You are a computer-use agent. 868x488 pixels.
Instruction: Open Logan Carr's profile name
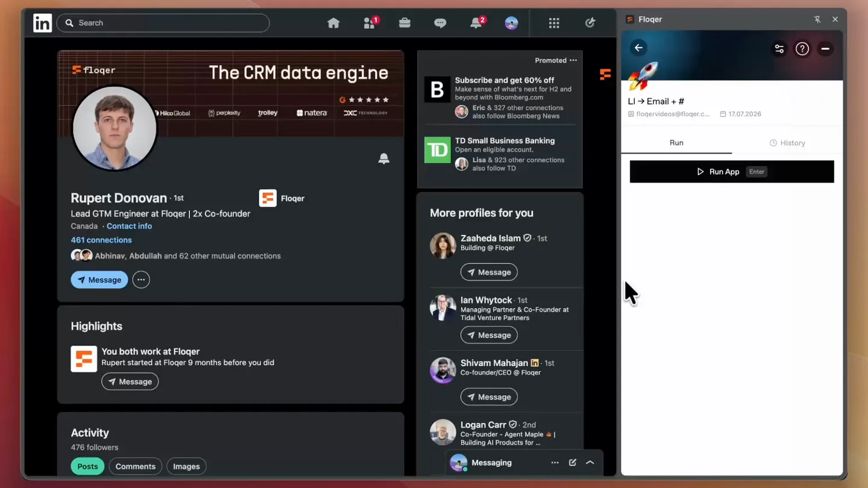[x=483, y=425]
